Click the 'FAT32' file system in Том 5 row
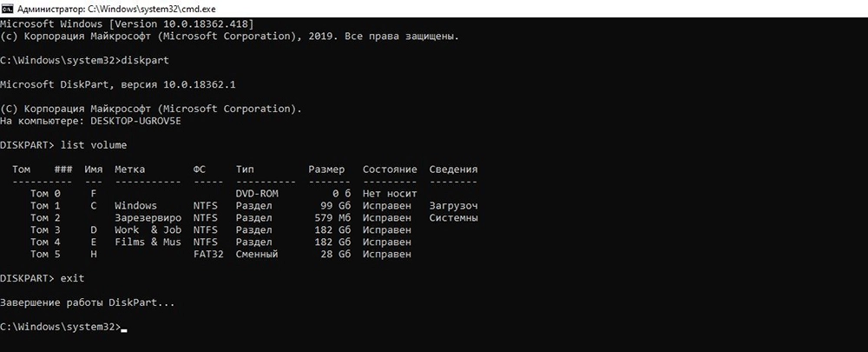Viewport: 868px width, 352px height. click(x=208, y=254)
